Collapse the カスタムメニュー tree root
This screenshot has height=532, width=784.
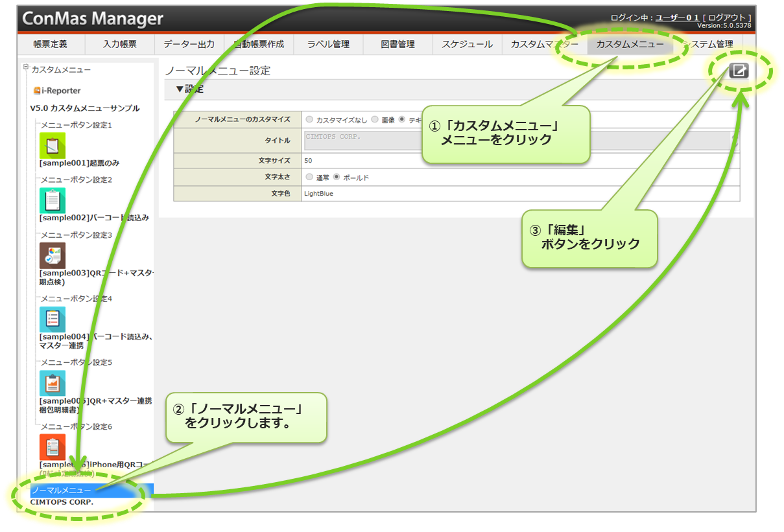pos(26,67)
